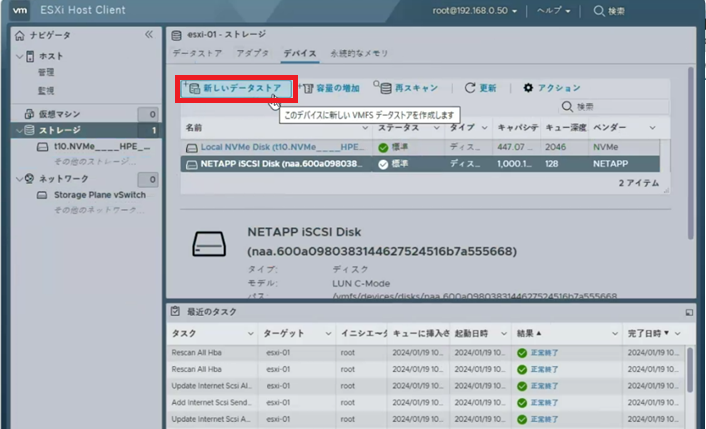706x429 pixels.
Task: Switch to the データストア tab
Action: tap(198, 53)
